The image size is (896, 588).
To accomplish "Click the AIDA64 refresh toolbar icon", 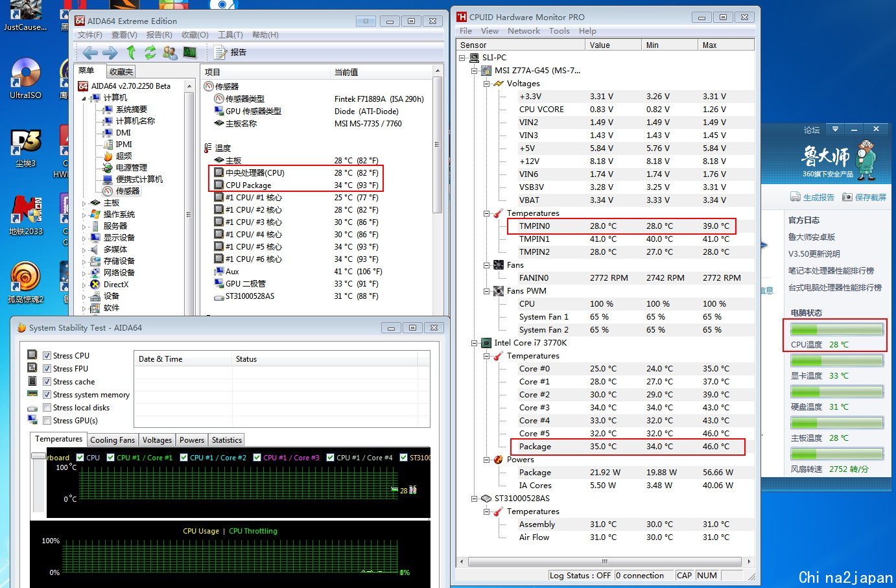I will [150, 53].
